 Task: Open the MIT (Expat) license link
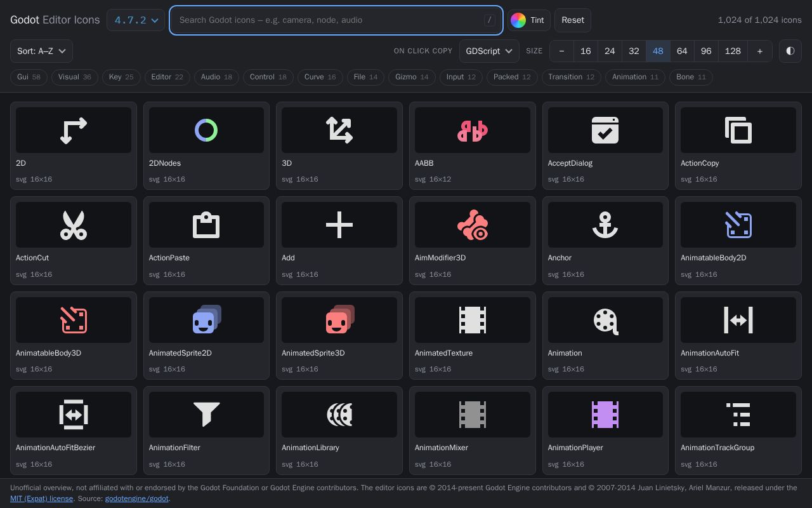tap(41, 498)
